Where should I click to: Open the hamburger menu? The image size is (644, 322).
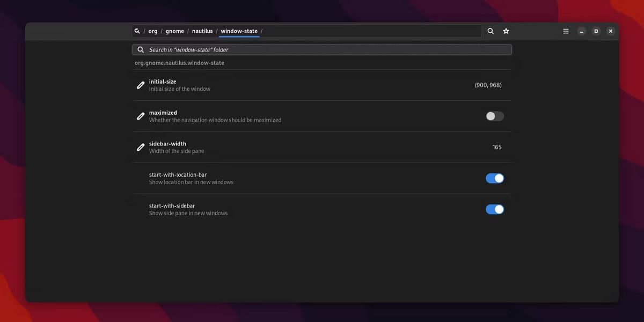point(565,31)
